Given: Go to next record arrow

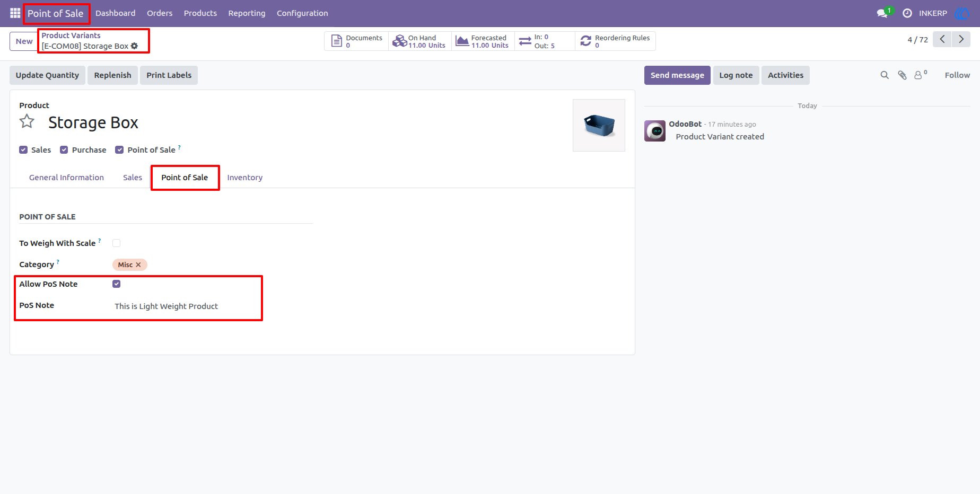Looking at the screenshot, I should pos(961,39).
